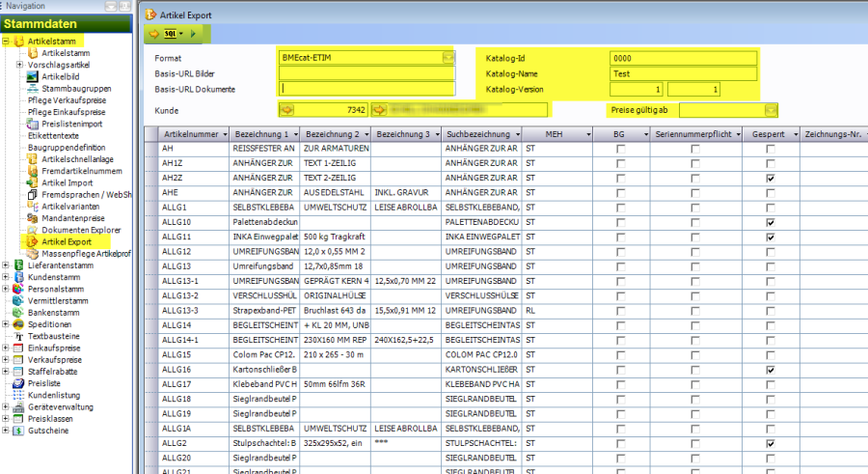Click the Kunde lookup arrow icon

click(x=287, y=110)
